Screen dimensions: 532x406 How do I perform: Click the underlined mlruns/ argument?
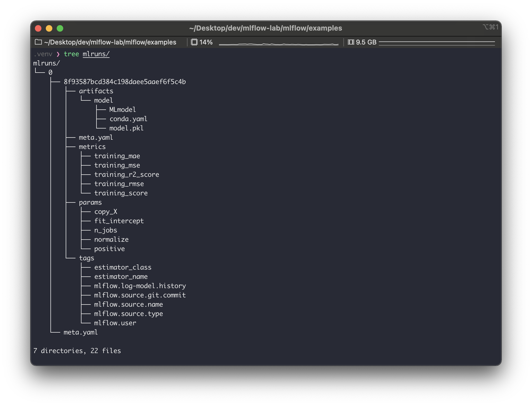pos(96,54)
